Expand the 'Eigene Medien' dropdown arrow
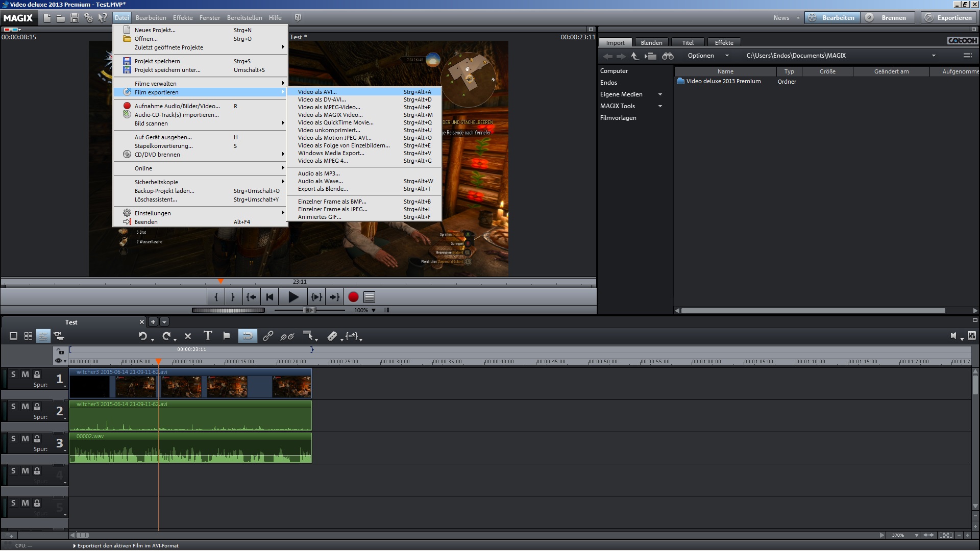Viewport: 980px width, 551px height. click(x=660, y=94)
